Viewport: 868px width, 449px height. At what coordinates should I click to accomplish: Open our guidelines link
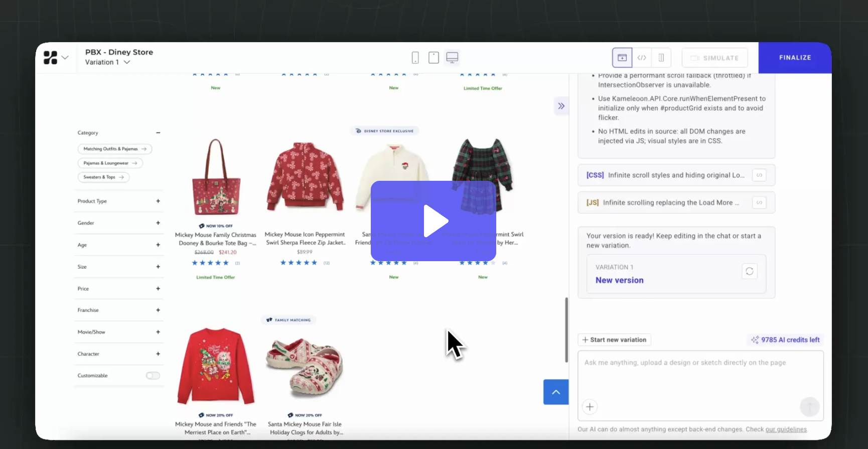(x=786, y=429)
